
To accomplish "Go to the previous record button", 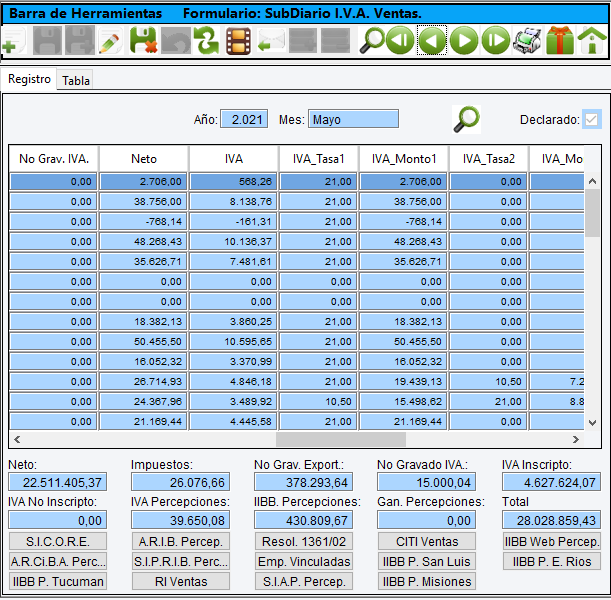I will point(432,40).
